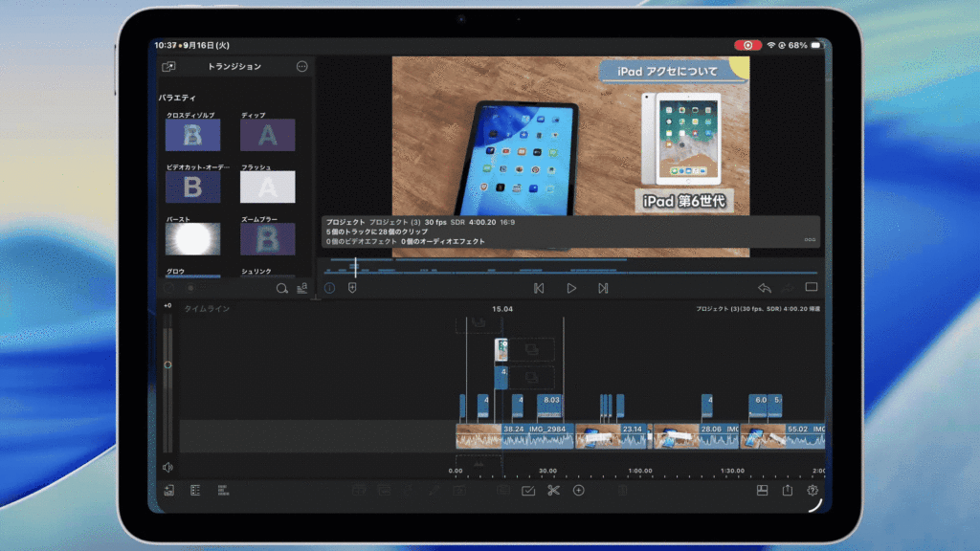Click the audio level meter's orange fader knob
Viewport: 980px width, 551px height.
[167, 364]
